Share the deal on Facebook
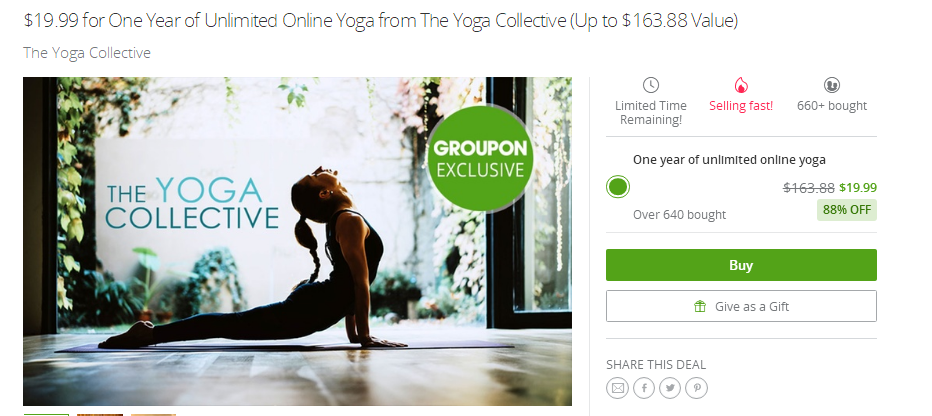This screenshot has width=932, height=416. (x=644, y=389)
